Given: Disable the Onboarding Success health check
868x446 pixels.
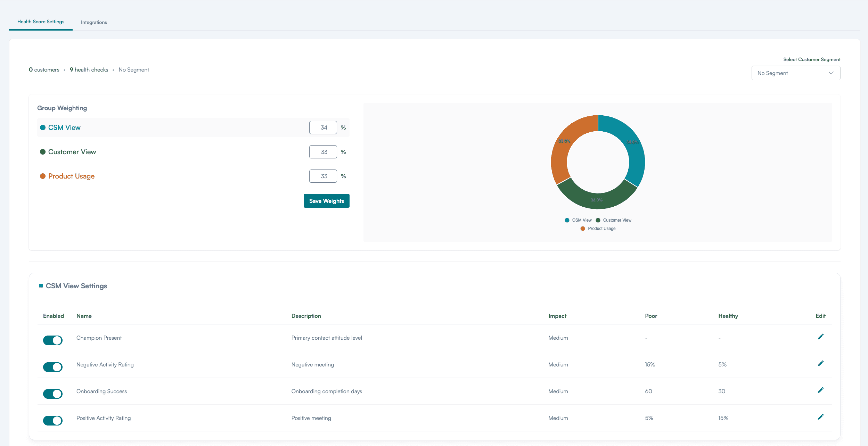Looking at the screenshot, I should pyautogui.click(x=53, y=394).
